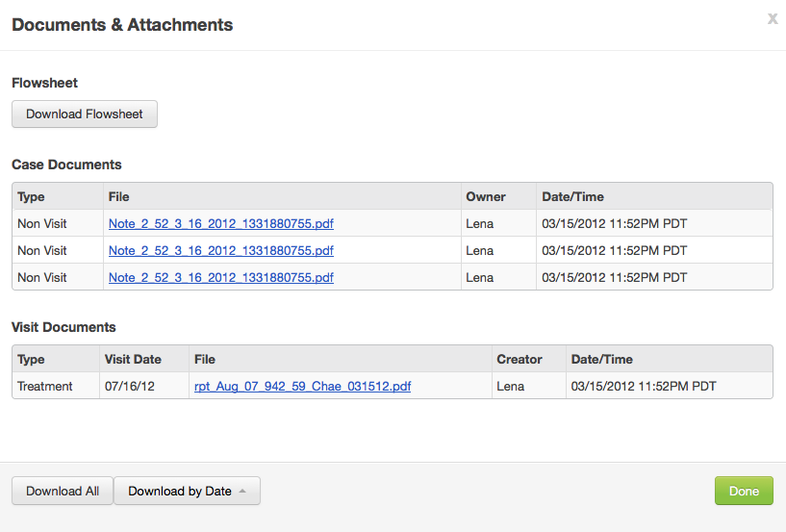The image size is (786, 532).
Task: Open the first Note PDF in Case Documents
Action: pos(221,224)
